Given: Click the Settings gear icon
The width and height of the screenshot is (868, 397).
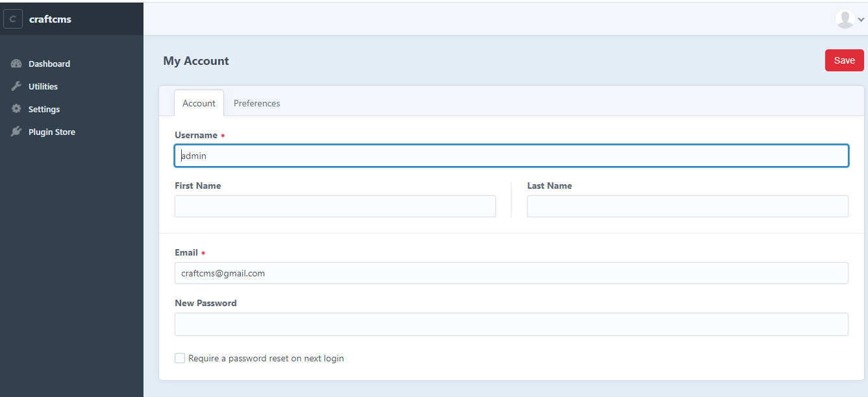Looking at the screenshot, I should [x=16, y=109].
